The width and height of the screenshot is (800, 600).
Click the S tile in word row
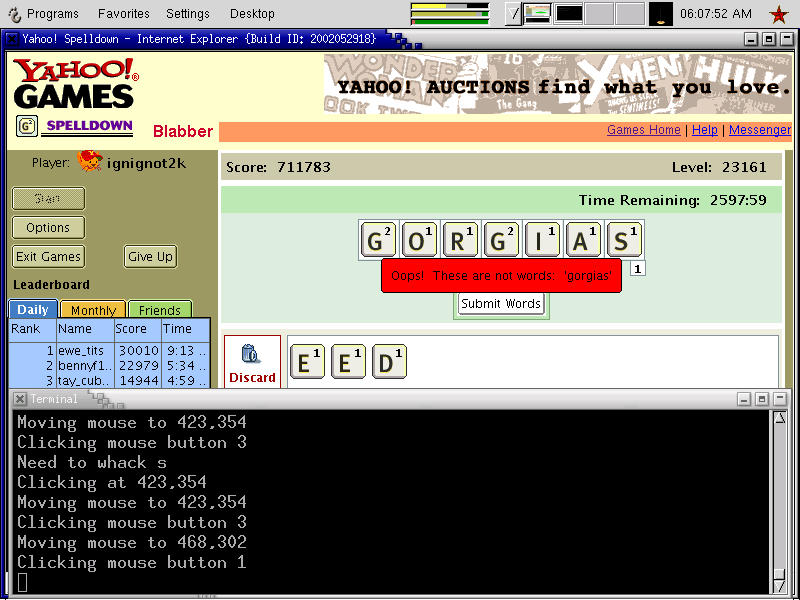coord(624,240)
